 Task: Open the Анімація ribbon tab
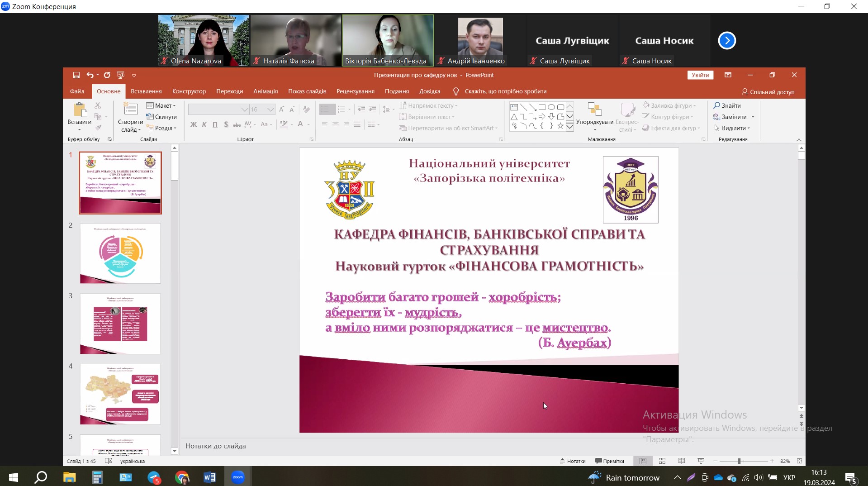(x=266, y=91)
